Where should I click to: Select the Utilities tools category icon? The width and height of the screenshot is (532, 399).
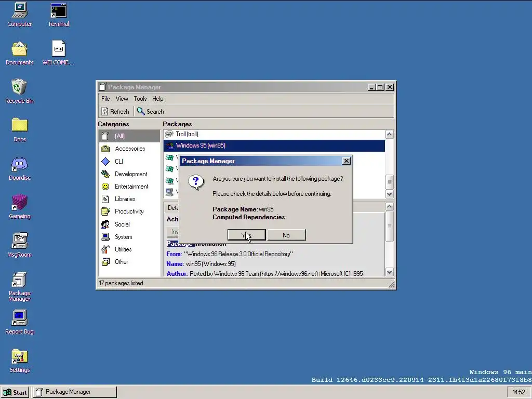[105, 249]
